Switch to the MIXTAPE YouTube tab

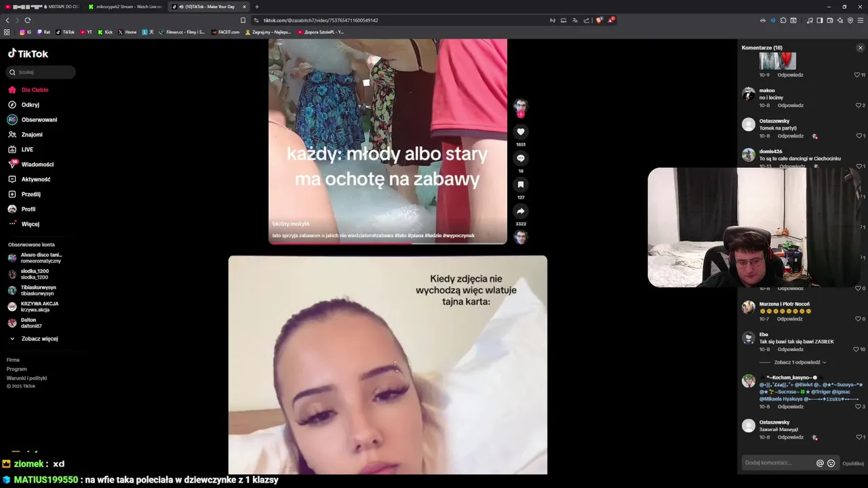pos(41,7)
